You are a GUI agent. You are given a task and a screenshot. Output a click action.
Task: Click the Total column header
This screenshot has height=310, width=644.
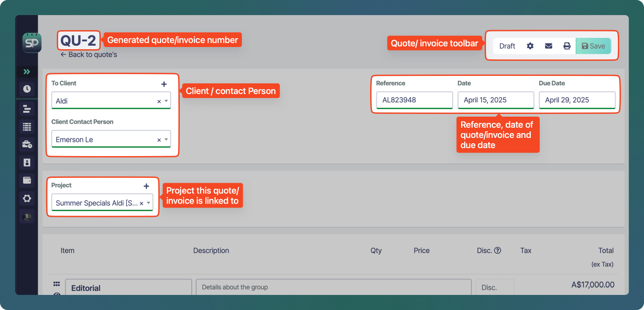(606, 251)
